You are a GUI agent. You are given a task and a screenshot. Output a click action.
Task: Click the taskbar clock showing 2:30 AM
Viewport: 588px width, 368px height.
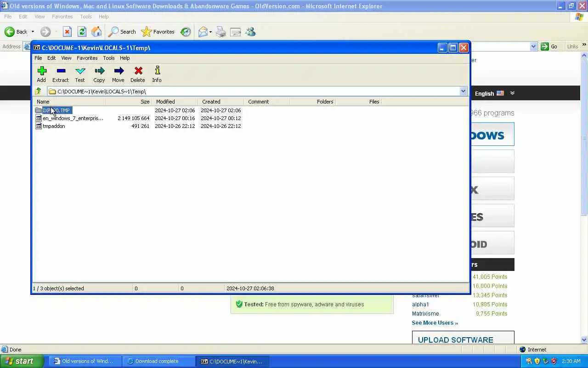point(571,361)
